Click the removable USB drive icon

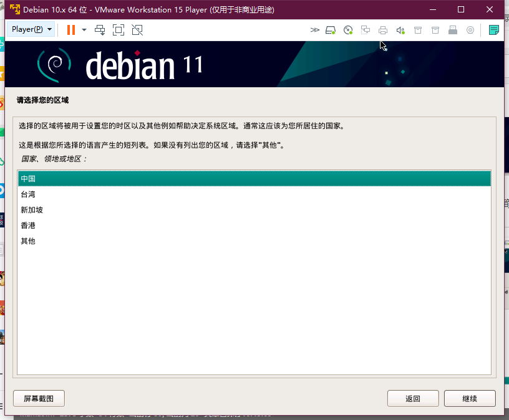[453, 30]
